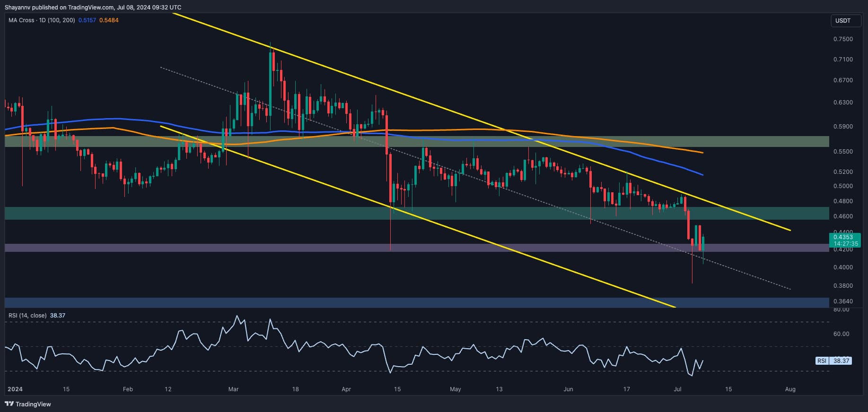Click the Aug label on the time axis
868x412 pixels.
(790, 389)
